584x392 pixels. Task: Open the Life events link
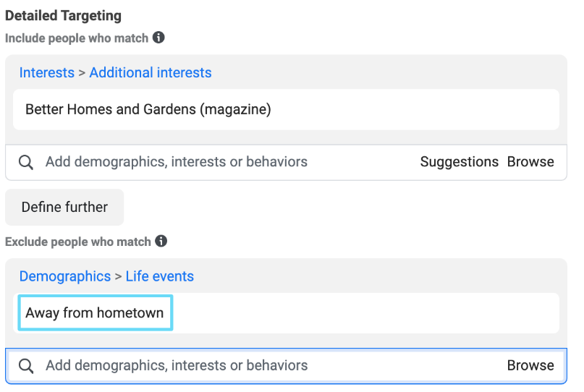[x=160, y=276]
